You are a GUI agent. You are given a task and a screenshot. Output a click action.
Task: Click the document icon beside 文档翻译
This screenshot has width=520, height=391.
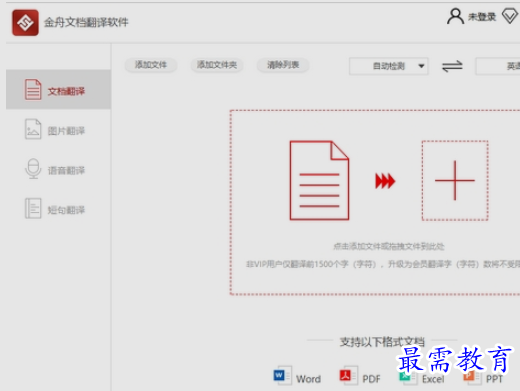coord(33,90)
